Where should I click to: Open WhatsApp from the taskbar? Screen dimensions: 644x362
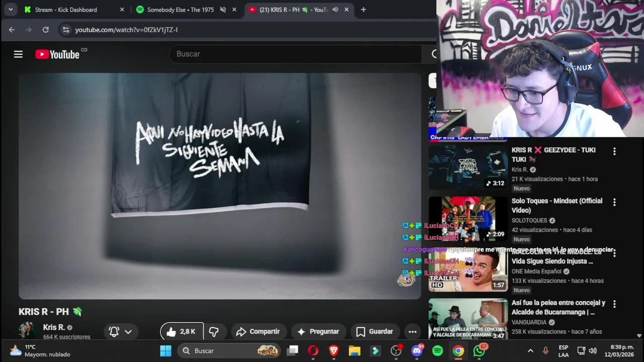coord(479,350)
